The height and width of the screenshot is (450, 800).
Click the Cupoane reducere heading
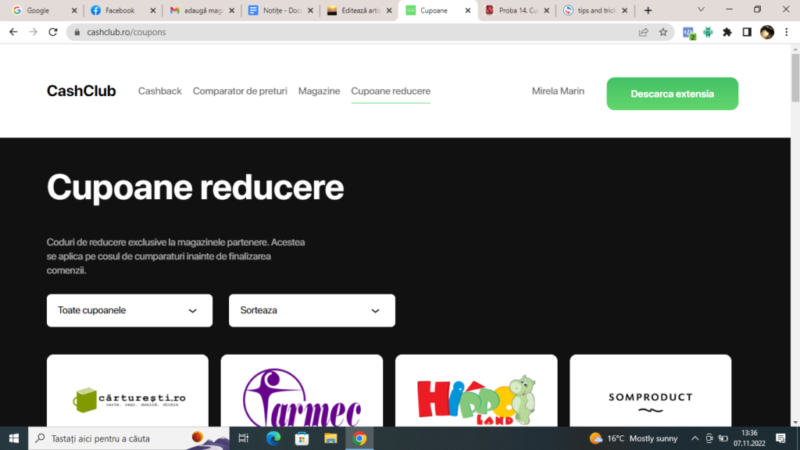coord(195,187)
